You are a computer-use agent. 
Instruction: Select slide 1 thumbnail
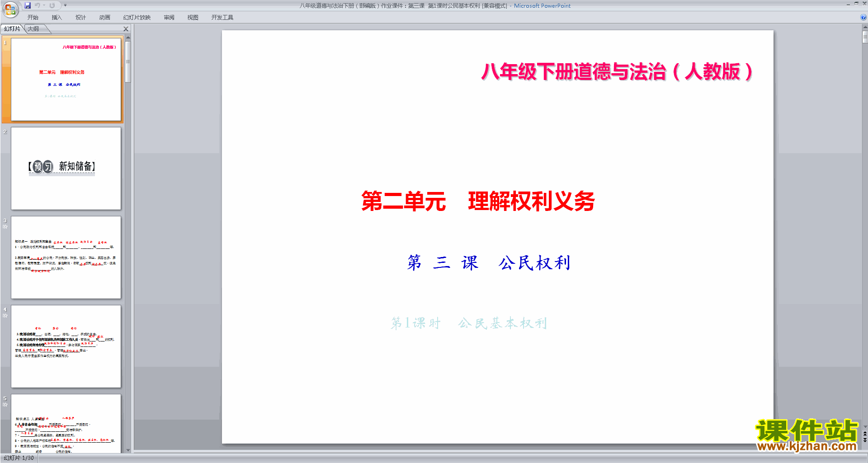click(x=66, y=80)
